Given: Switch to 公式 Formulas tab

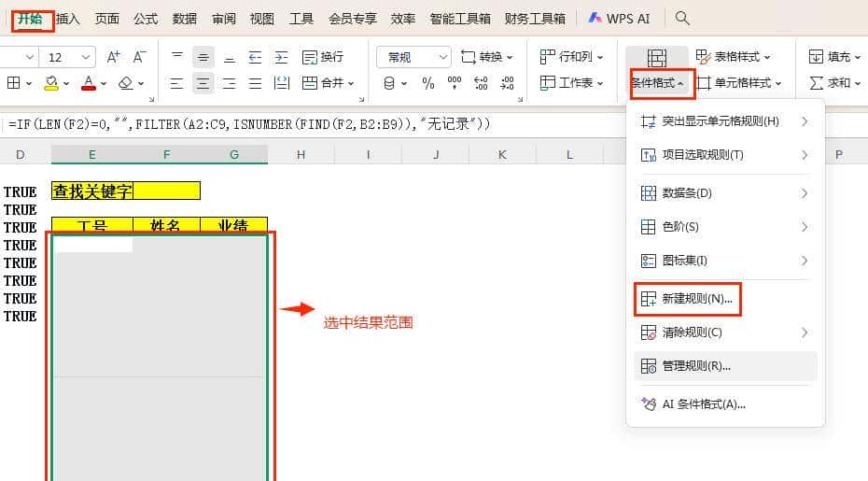Looking at the screenshot, I should (x=146, y=19).
